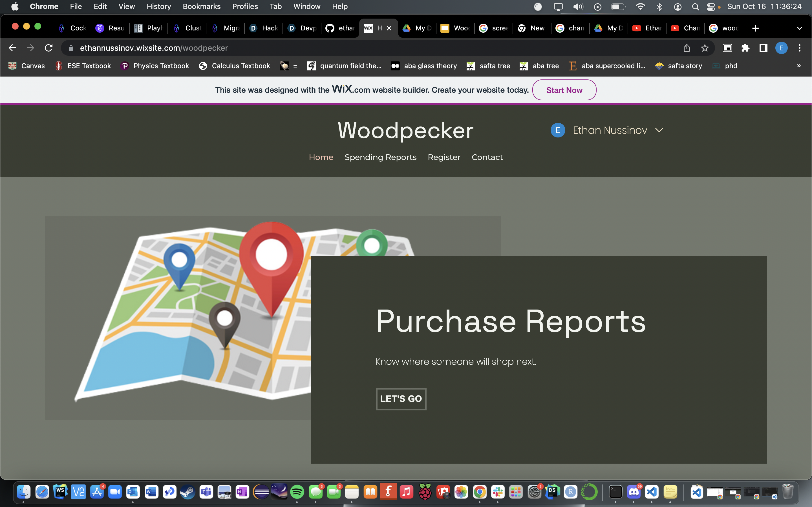Expand Ethan Nussinov account dropdown

659,130
